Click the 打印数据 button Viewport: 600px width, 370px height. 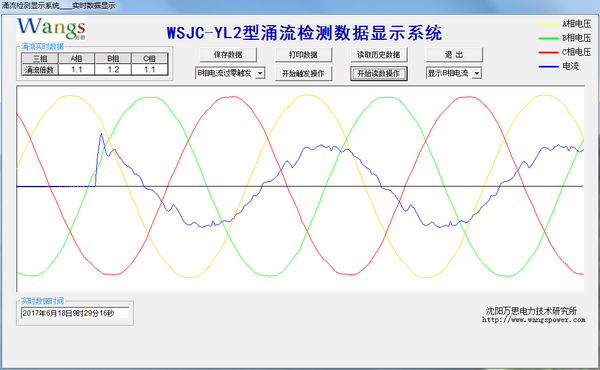pos(303,55)
